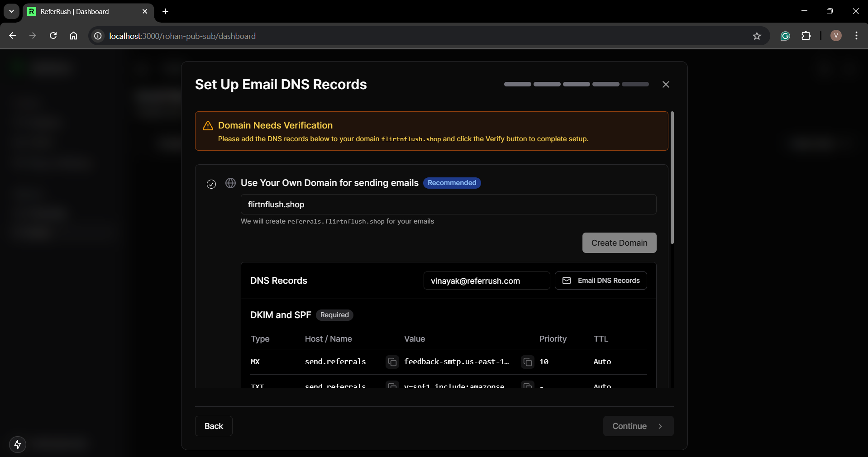
Task: Edit the vinayak@referrush.com email field
Action: pos(486,281)
